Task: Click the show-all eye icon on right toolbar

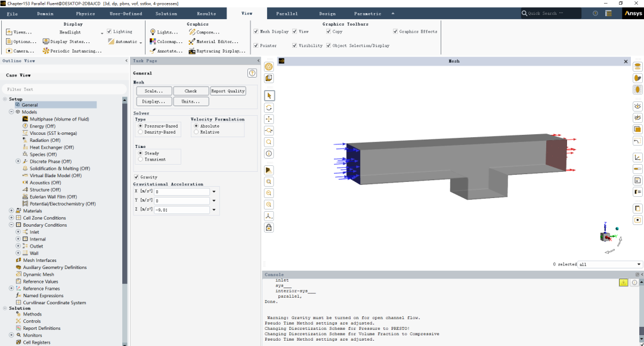Action: click(x=637, y=106)
